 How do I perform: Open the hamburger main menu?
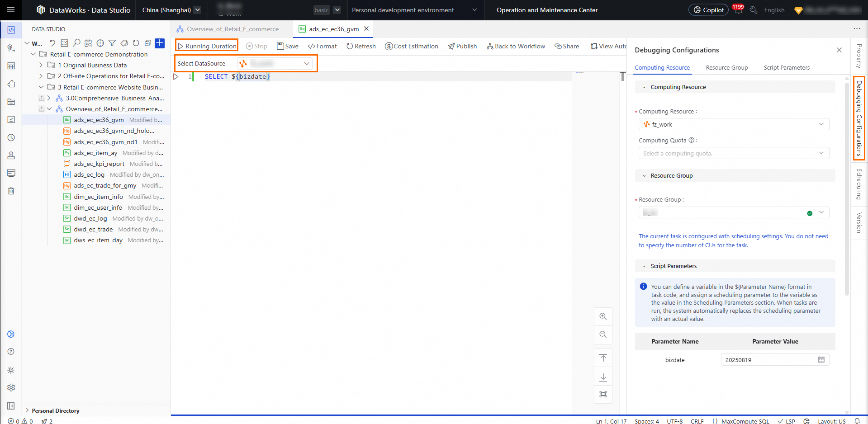(11, 9)
